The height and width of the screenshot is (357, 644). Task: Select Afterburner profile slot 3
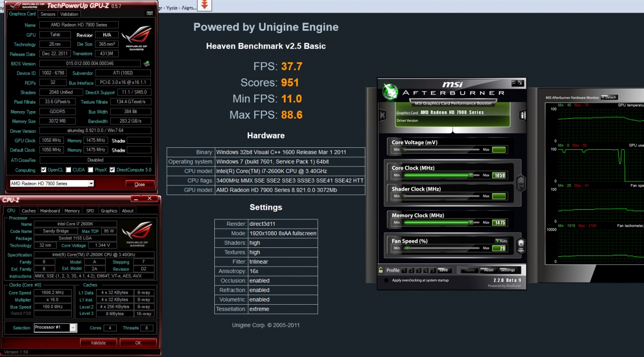coord(419,270)
